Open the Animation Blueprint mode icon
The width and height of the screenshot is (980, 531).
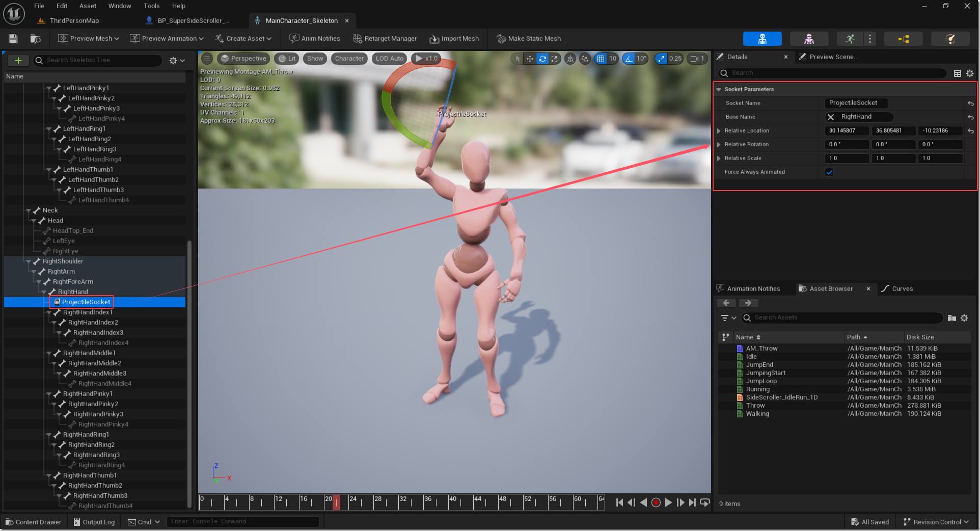[904, 39]
